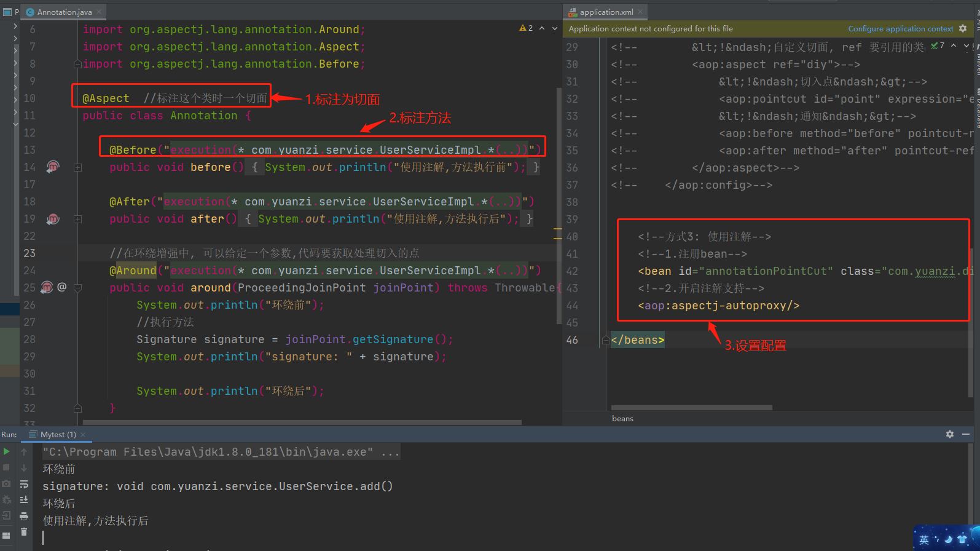Screen dimensions: 980x551
Task: Close the Mytest (1) run tab
Action: pyautogui.click(x=83, y=435)
